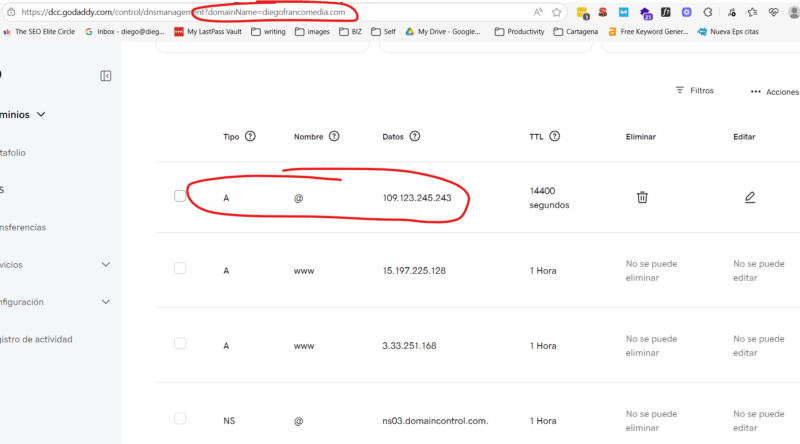
Task: Delete the A record 109.123.245.243
Action: tap(642, 197)
